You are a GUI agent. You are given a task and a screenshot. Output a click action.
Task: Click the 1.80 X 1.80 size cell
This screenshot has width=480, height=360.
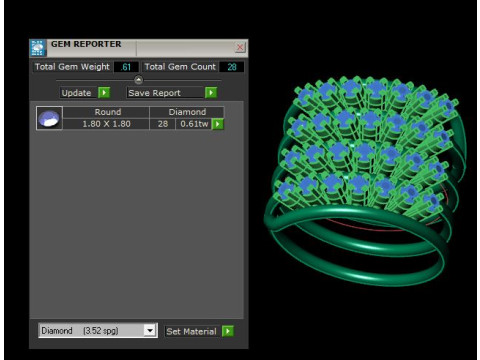click(107, 124)
